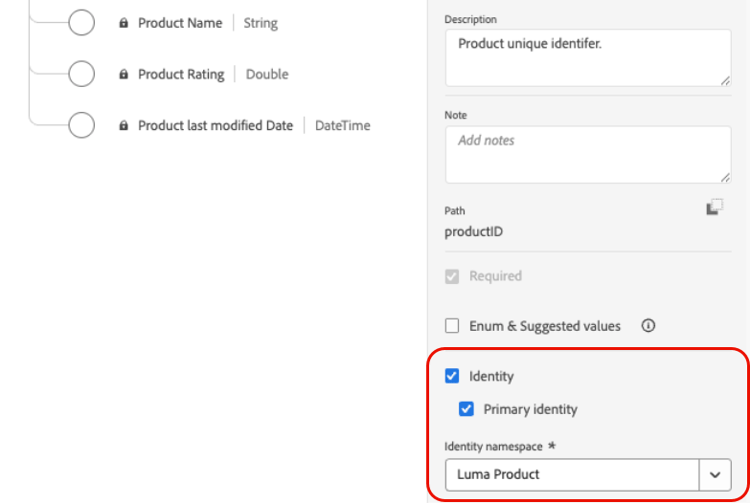Click the productID path value
The height and width of the screenshot is (503, 750).
[473, 232]
